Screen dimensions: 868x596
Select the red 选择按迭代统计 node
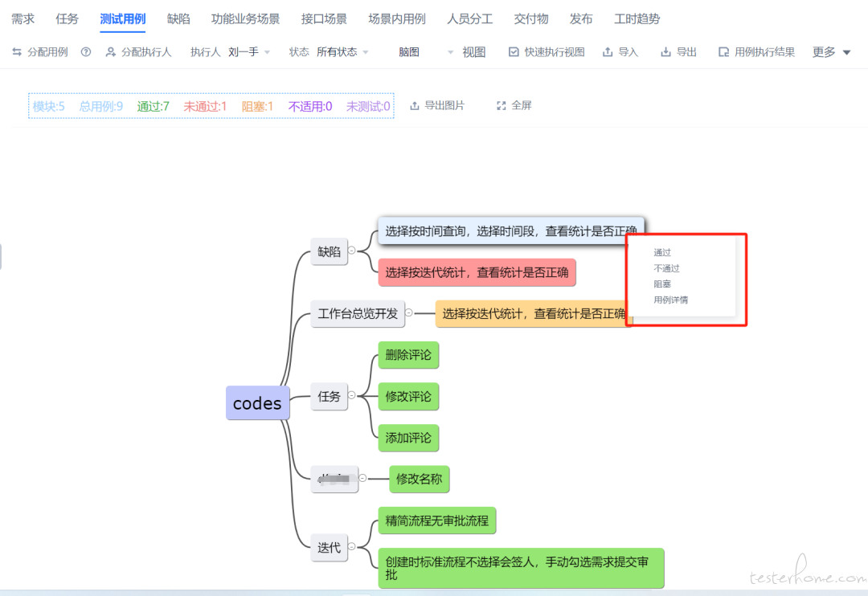(x=477, y=272)
